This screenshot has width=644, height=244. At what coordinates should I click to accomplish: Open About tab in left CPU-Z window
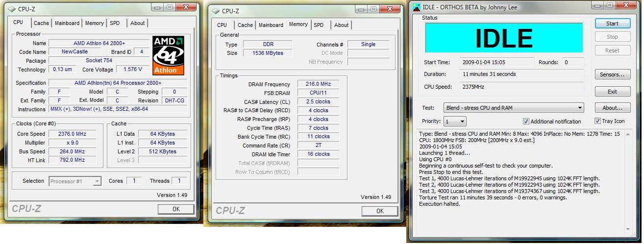pos(137,23)
